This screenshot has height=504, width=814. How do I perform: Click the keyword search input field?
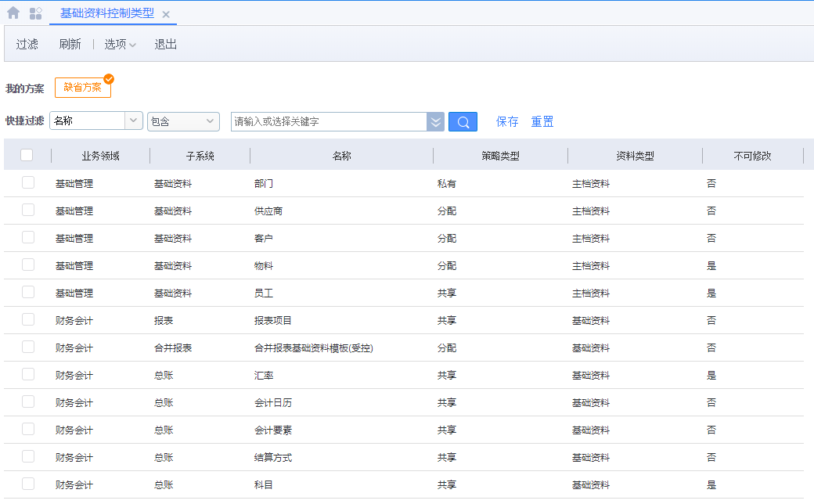pos(329,121)
